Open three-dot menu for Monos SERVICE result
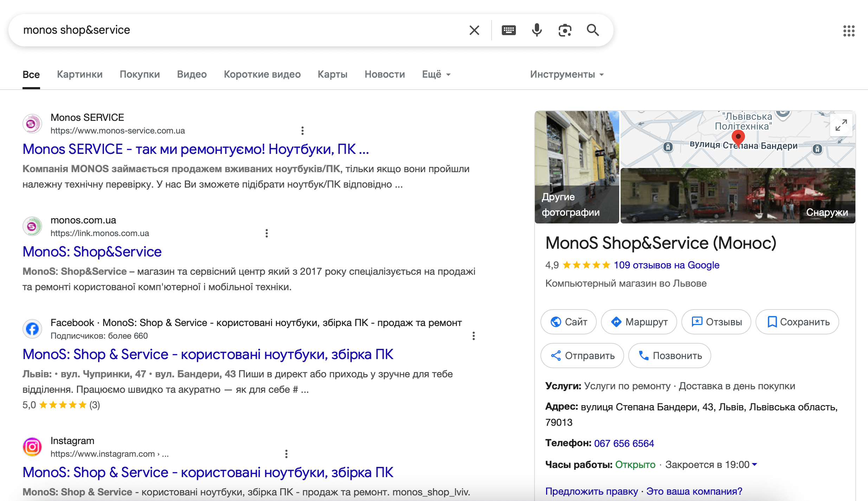Viewport: 868px width, 501px height. point(302,131)
